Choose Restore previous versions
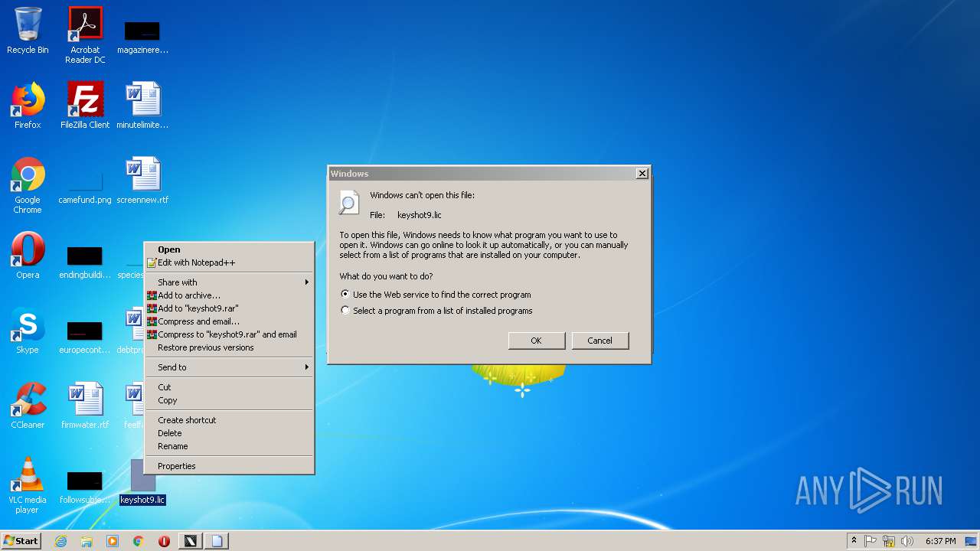The height and width of the screenshot is (551, 980). click(x=229, y=347)
